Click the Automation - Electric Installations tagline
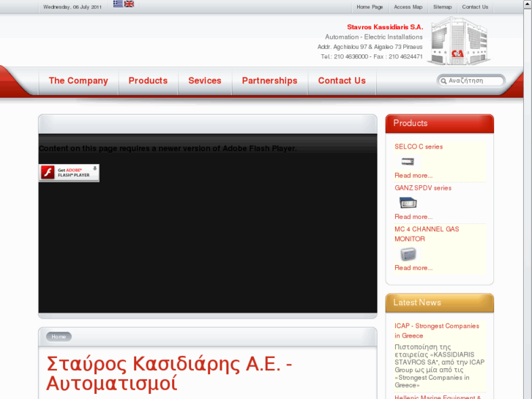 tap(373, 37)
